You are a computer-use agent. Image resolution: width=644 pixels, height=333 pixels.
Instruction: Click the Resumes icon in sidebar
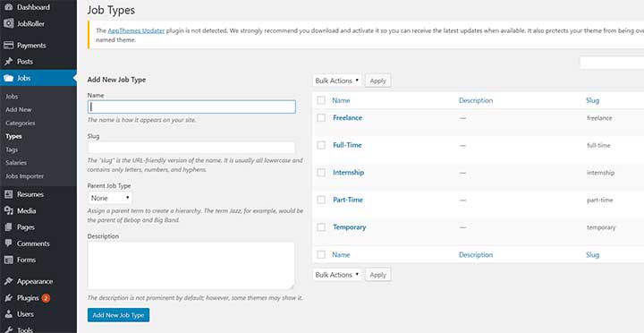click(x=8, y=194)
